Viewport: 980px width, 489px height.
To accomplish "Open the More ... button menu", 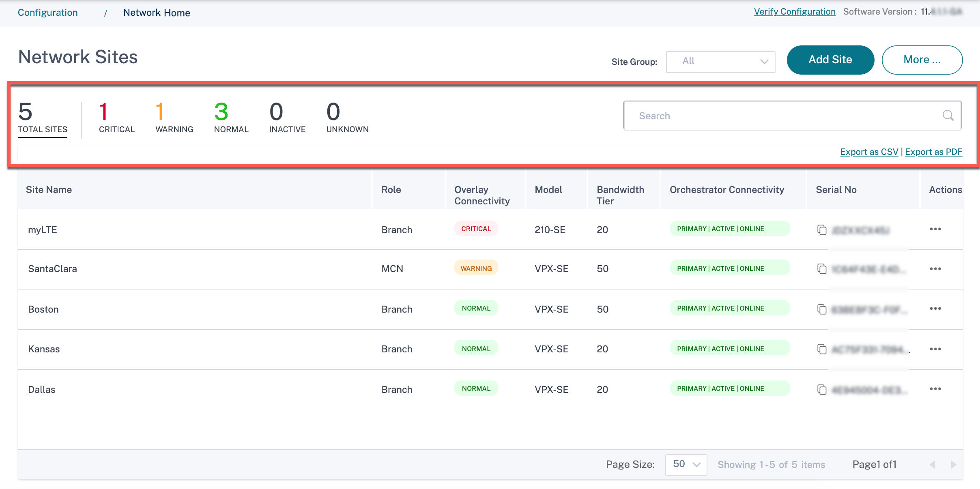I will pos(922,60).
